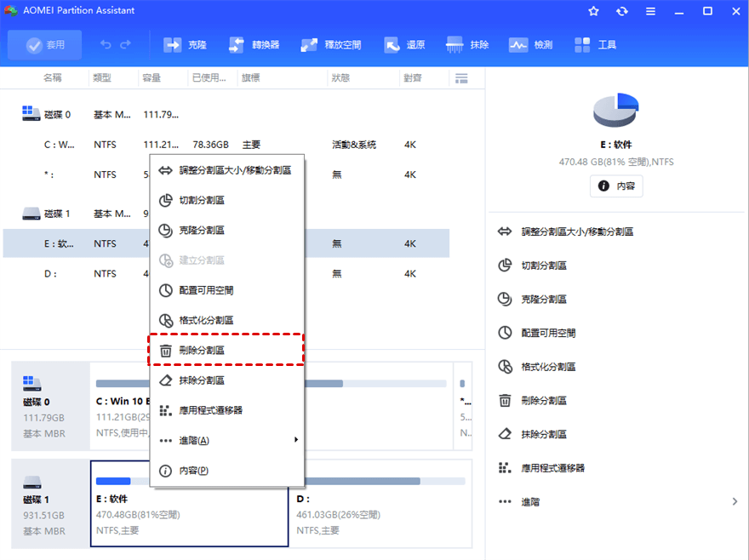Open the 克隆 clone tool
Image resolution: width=749 pixels, height=560 pixels.
185,45
